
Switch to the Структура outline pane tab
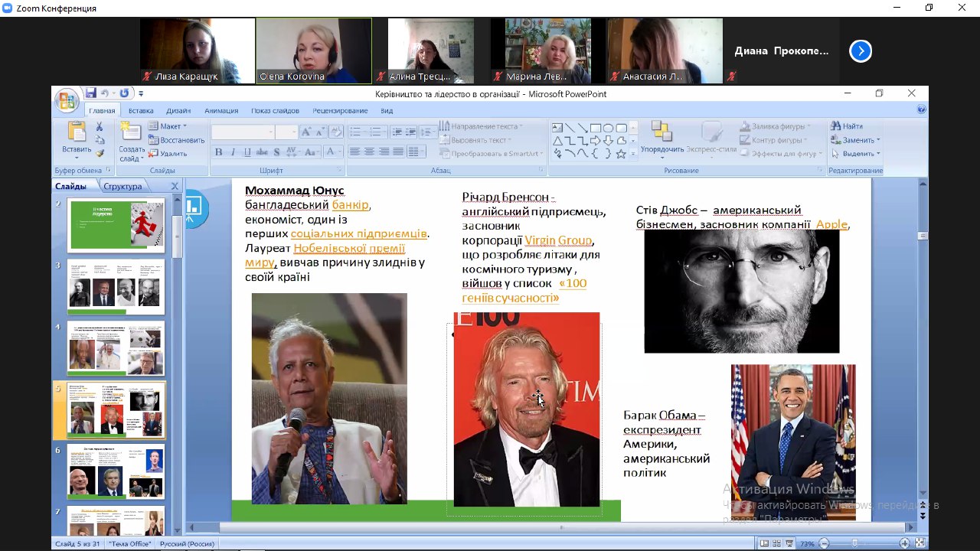[122, 186]
